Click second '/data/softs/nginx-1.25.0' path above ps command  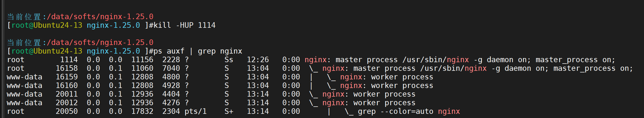pyautogui.click(x=100, y=42)
